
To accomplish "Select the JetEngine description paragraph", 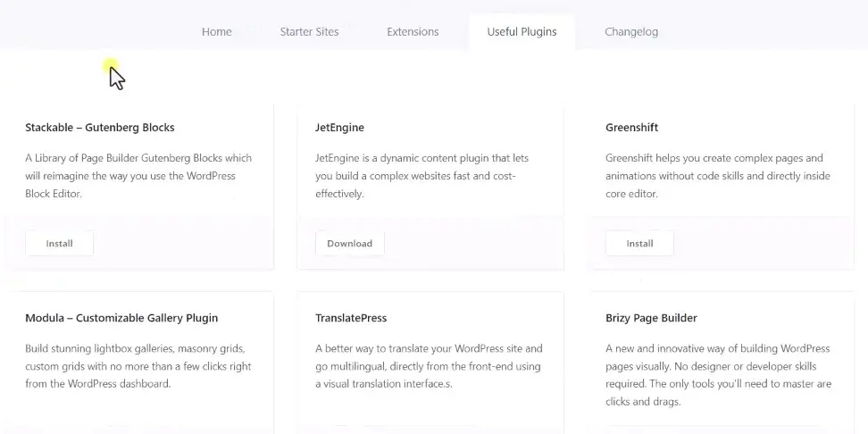I will coord(421,176).
